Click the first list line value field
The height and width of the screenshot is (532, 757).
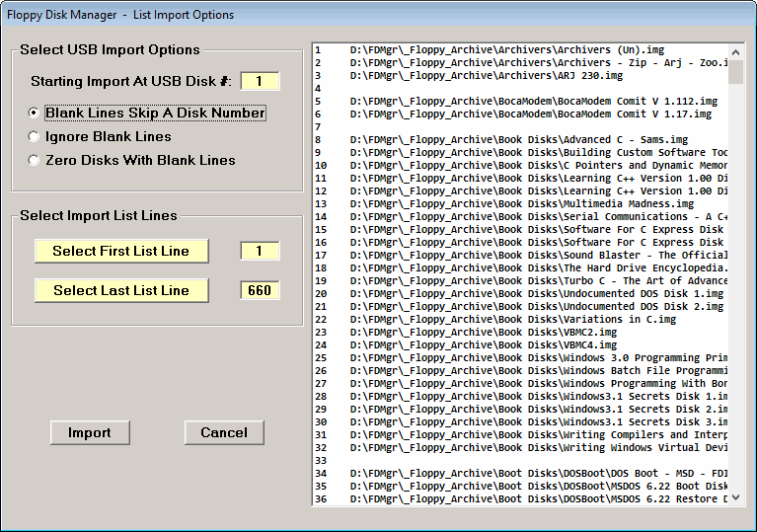pyautogui.click(x=260, y=251)
